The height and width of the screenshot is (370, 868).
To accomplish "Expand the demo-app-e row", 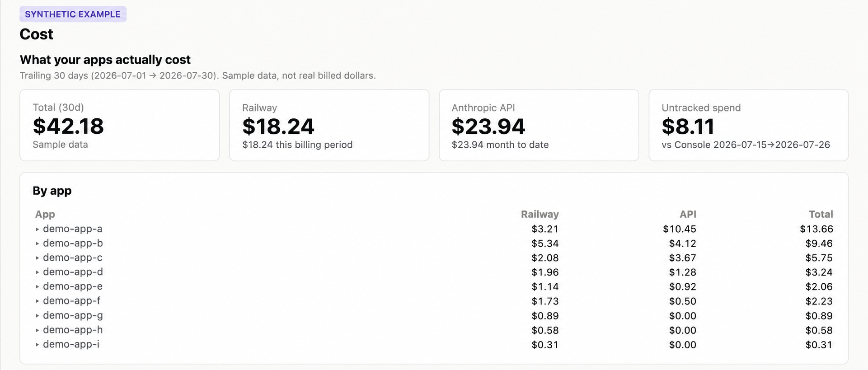I will pos(38,287).
